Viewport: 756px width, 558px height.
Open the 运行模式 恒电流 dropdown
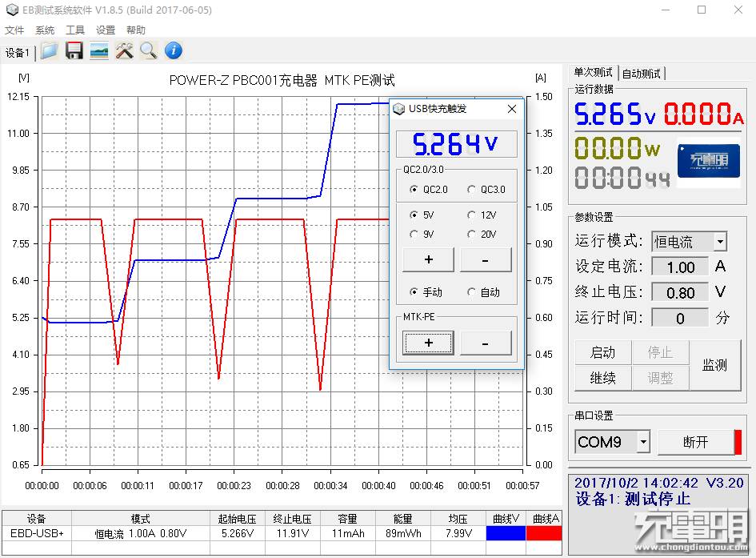(x=720, y=241)
